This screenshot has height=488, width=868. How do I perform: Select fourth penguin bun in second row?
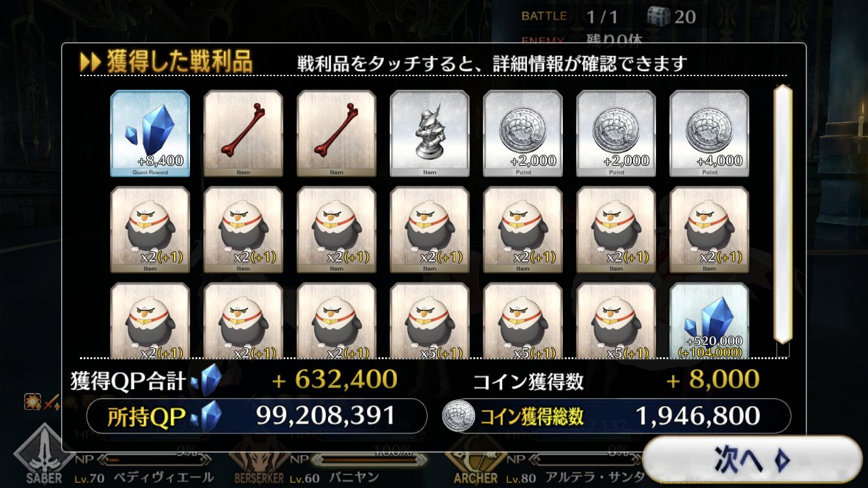coord(429,230)
